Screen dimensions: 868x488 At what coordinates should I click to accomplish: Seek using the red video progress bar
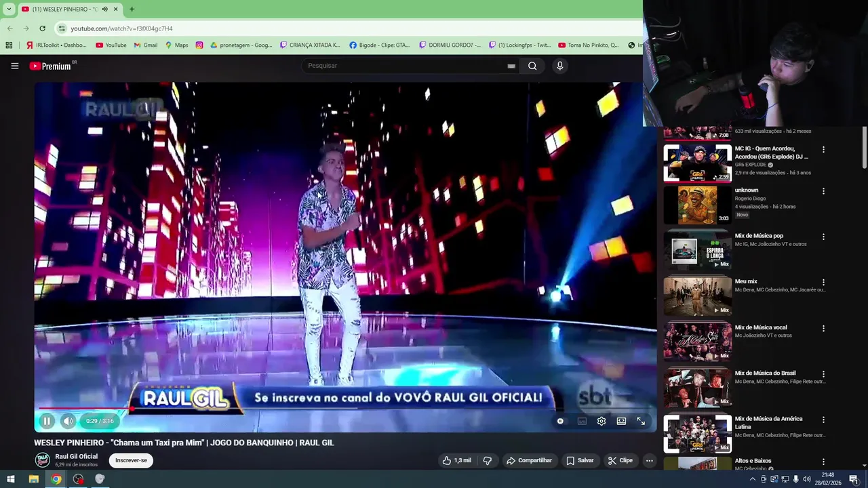[346, 408]
